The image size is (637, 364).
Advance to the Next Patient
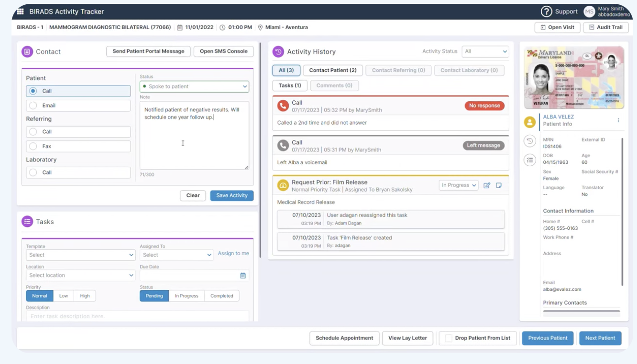point(600,338)
